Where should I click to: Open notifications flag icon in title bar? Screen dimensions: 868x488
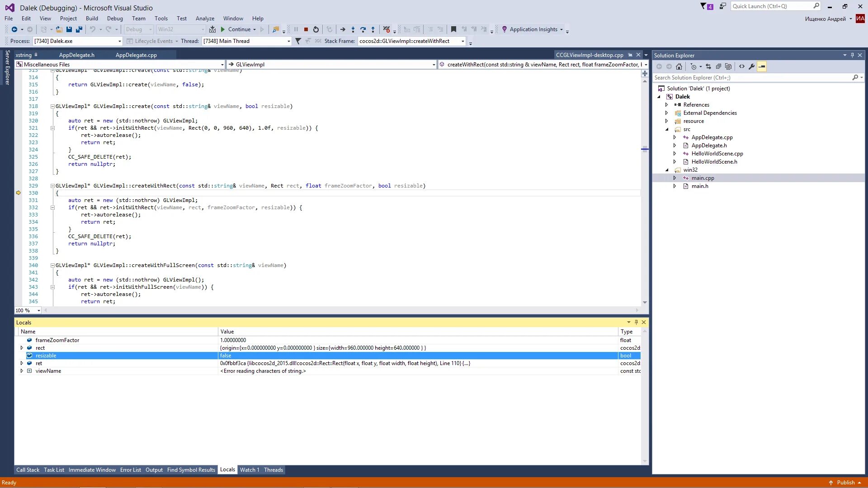(707, 6)
